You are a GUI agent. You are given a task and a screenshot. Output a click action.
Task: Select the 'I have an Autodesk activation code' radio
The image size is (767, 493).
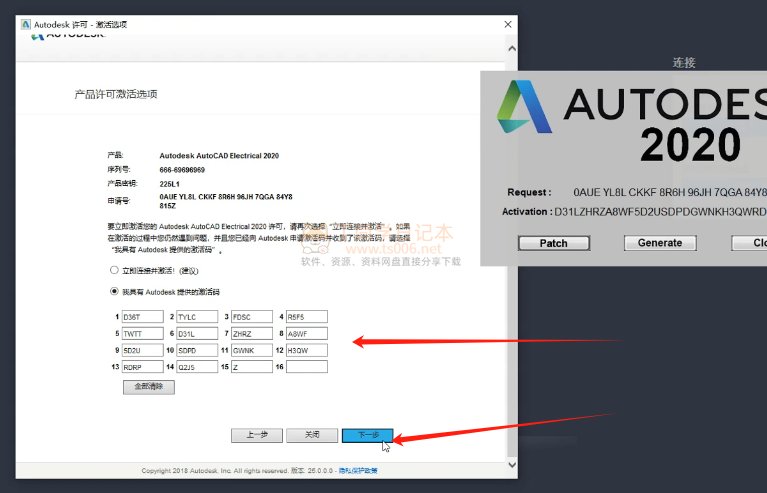[x=114, y=291]
